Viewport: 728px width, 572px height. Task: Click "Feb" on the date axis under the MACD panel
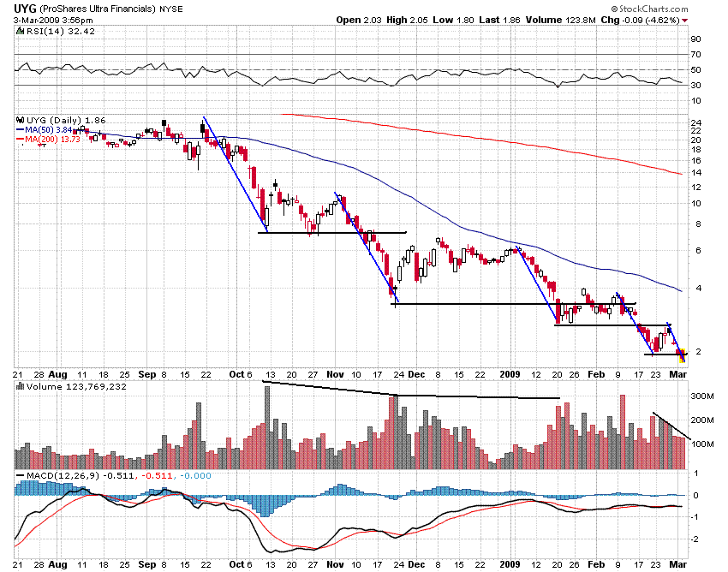(596, 564)
